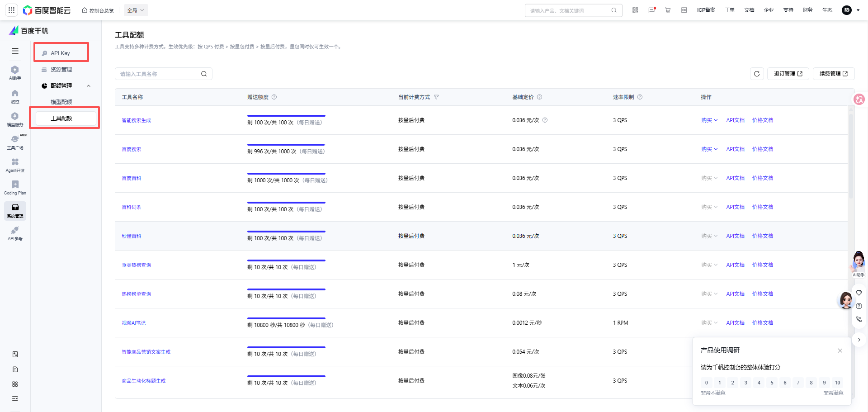Open 文档 in the top menu
This screenshot has width=868, height=412.
point(749,10)
